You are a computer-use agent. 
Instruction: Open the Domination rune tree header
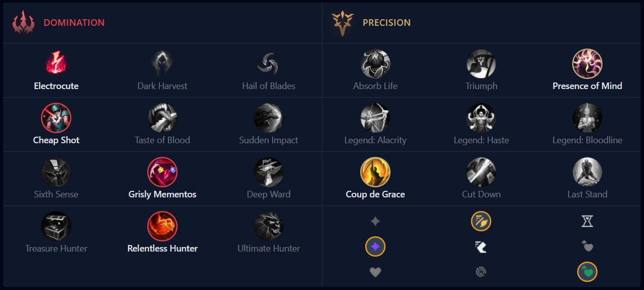pyautogui.click(x=74, y=23)
